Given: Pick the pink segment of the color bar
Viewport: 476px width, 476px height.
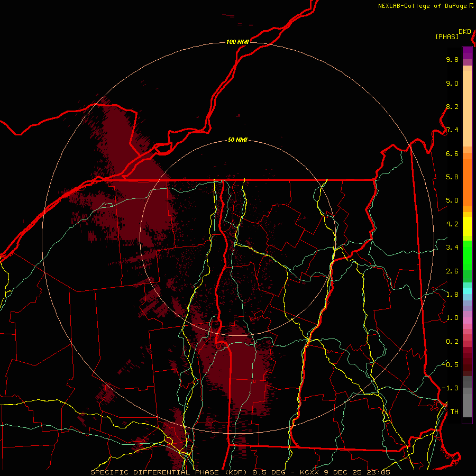Looking at the screenshot, I should pos(467,321).
